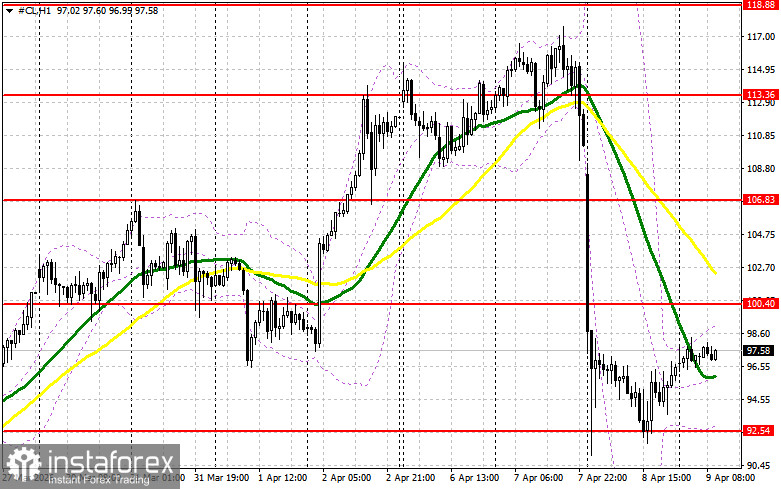Click the 31 Mar 19:00 time label
Image resolution: width=781 pixels, height=489 pixels.
[x=222, y=478]
